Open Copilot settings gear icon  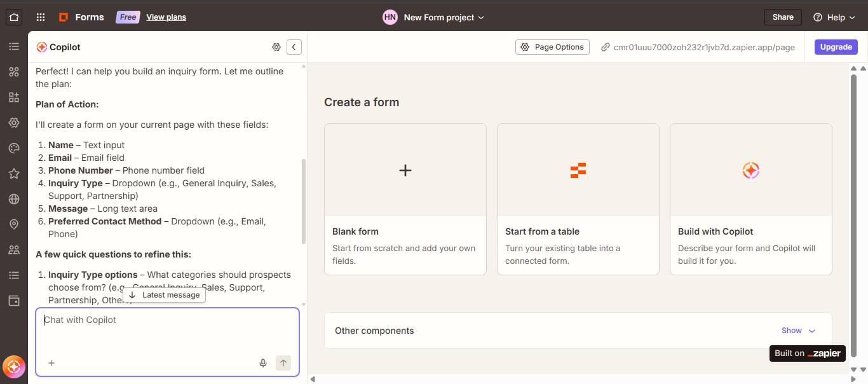(276, 47)
